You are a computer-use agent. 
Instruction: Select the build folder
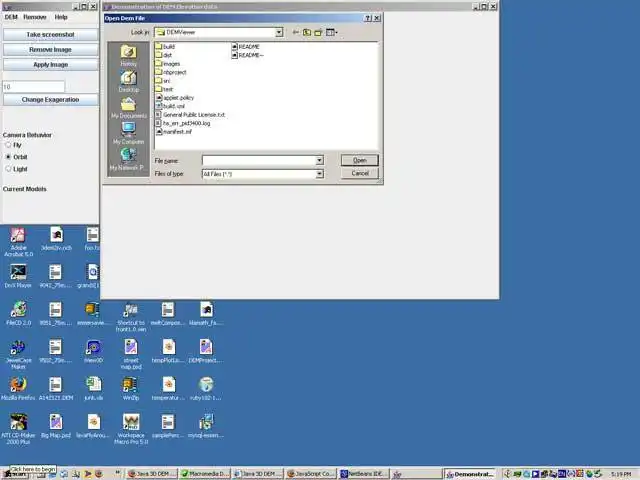click(x=165, y=47)
